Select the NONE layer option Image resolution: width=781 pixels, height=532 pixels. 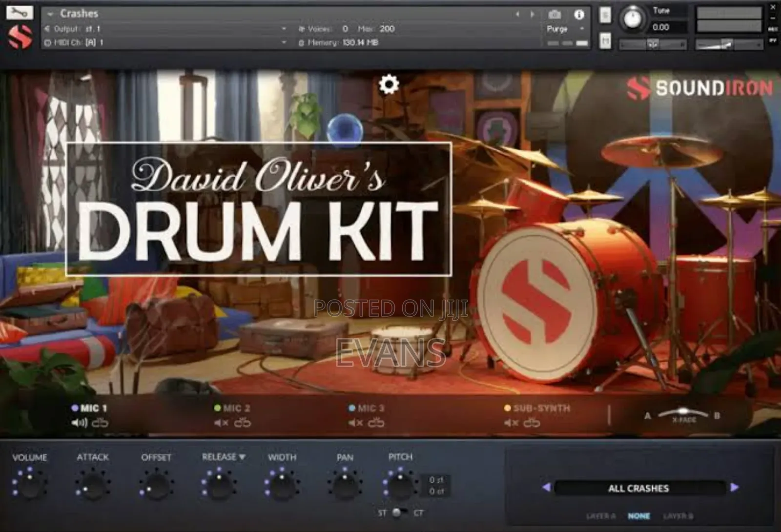click(x=639, y=516)
